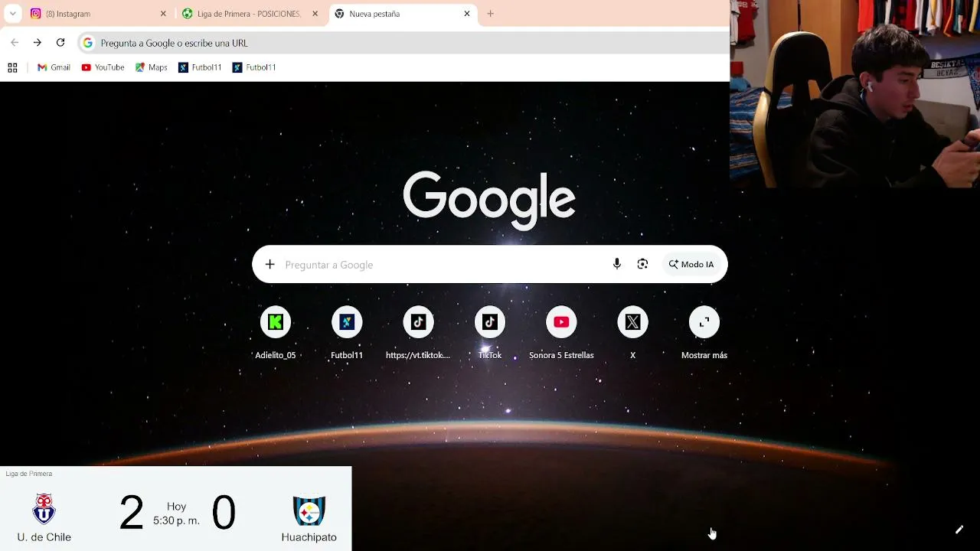Search by image with Google Lens icon
This screenshot has height=551, width=980.
pos(642,265)
